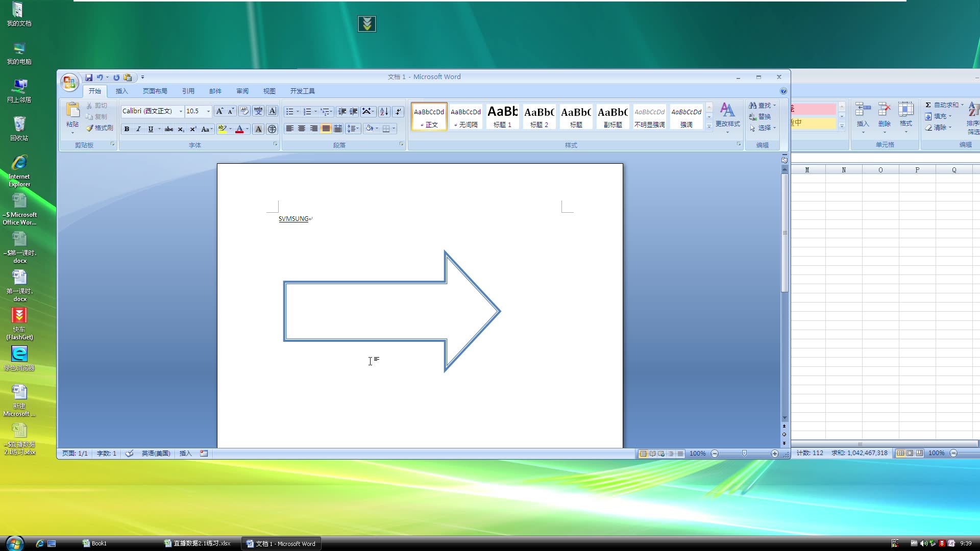Click the Increase Indent icon
980x551 pixels.
click(x=353, y=112)
